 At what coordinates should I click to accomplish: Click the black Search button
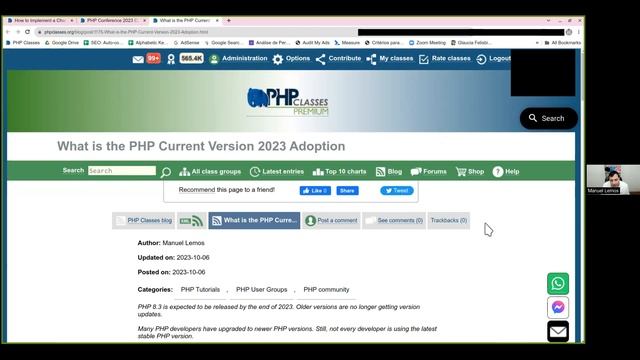coord(549,118)
